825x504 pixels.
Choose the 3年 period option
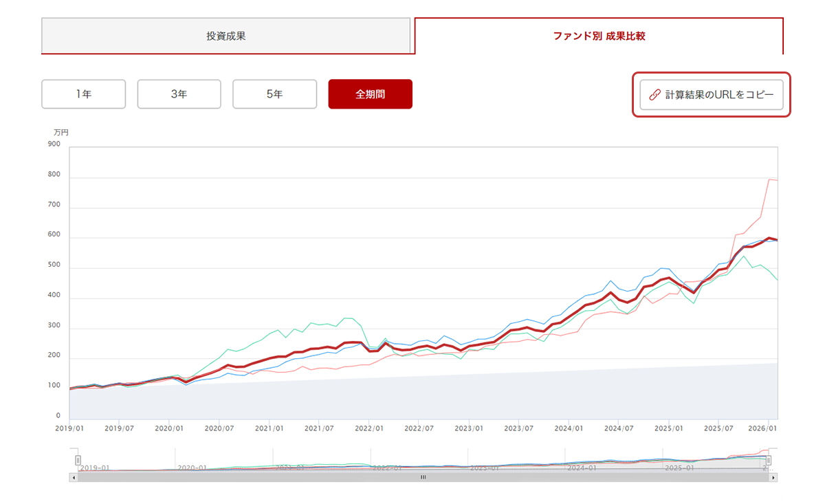click(179, 94)
